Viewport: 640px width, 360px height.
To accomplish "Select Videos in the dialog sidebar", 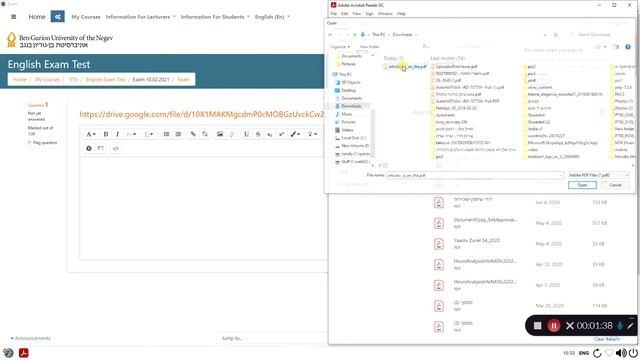I will 344,130.
